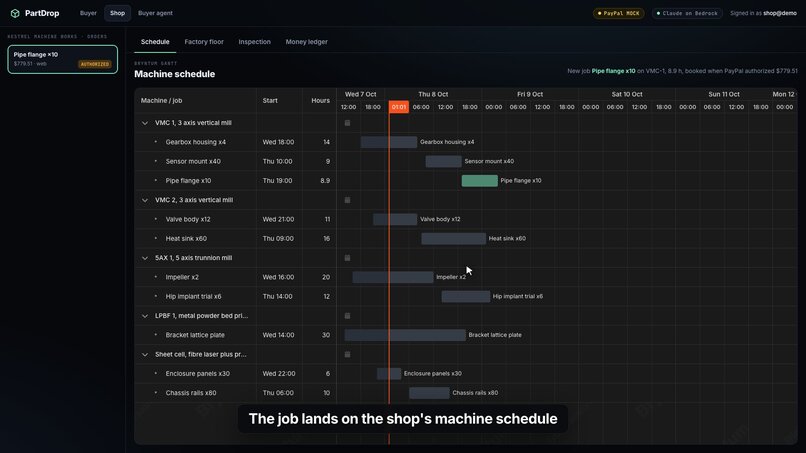Click the LPBF 1 group marker in timeline
Screen dimensions: 806x453
click(x=347, y=316)
